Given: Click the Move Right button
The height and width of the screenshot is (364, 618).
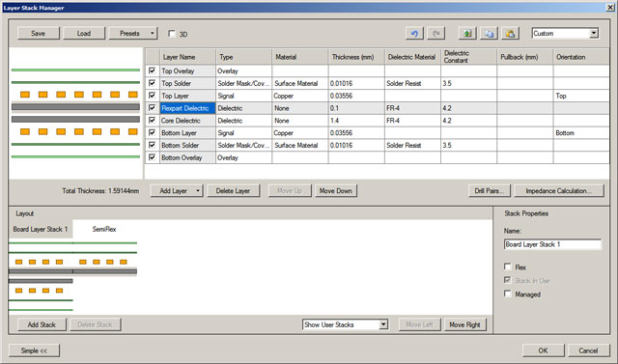Looking at the screenshot, I should point(465,324).
